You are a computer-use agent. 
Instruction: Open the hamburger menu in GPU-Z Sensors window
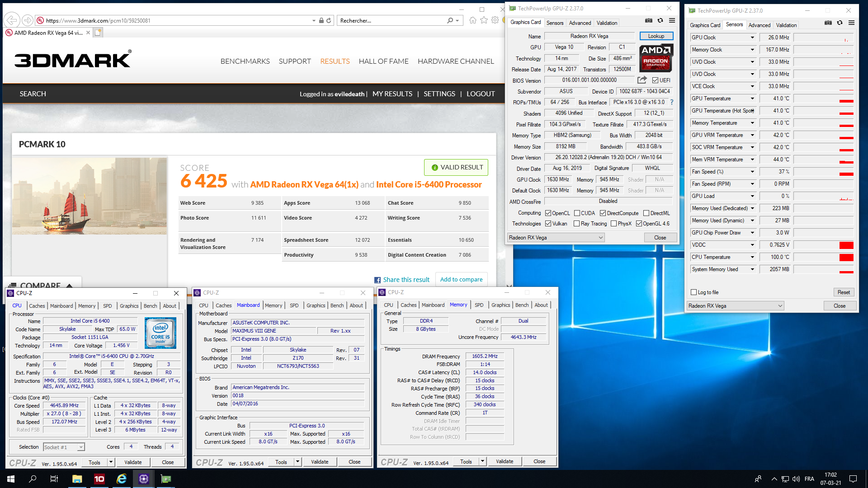851,23
